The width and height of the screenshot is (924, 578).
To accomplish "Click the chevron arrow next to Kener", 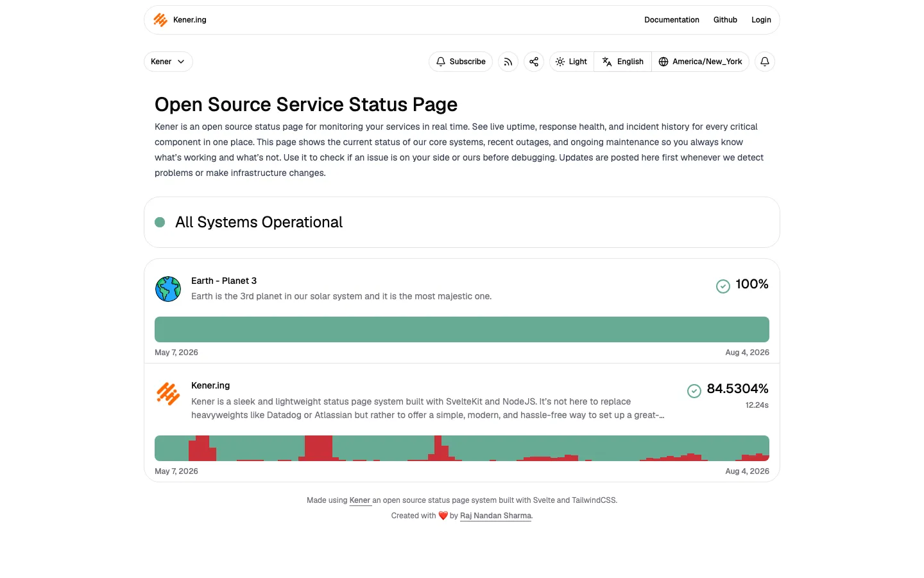I will click(181, 62).
